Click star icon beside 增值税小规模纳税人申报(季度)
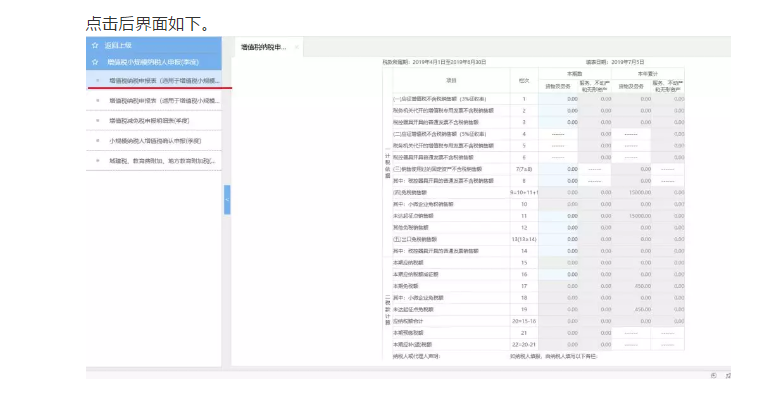 click(95, 62)
